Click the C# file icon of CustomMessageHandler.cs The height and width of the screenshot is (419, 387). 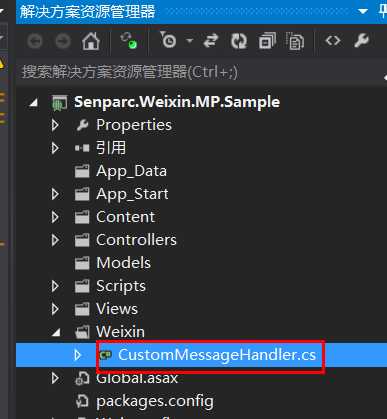pyautogui.click(x=106, y=355)
